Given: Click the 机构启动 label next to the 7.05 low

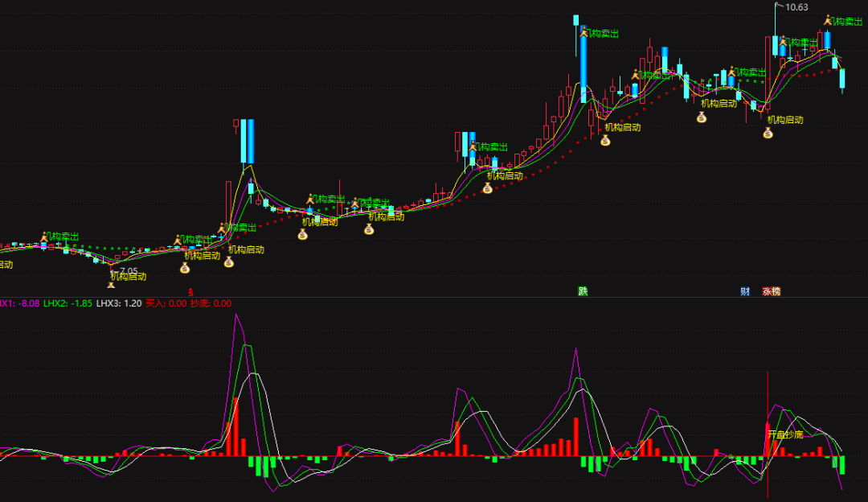Looking at the screenshot, I should click(x=129, y=278).
